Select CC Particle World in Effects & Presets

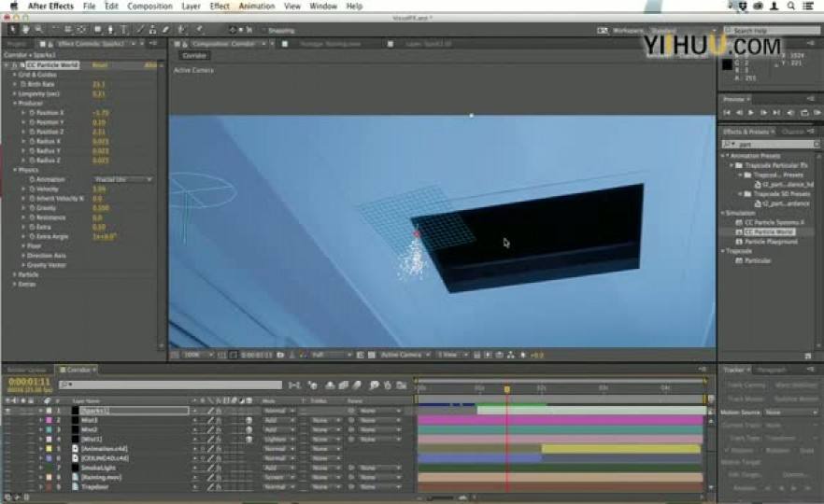point(770,232)
